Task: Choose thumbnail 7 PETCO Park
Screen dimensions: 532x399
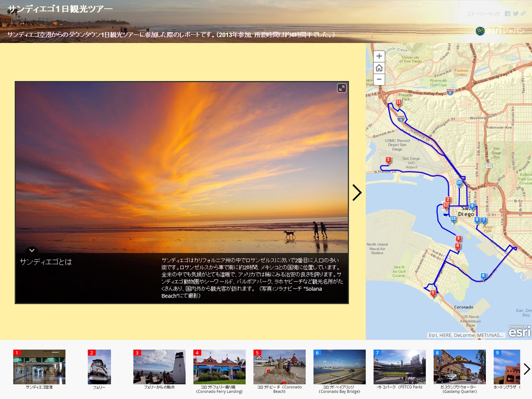Action: (x=399, y=367)
